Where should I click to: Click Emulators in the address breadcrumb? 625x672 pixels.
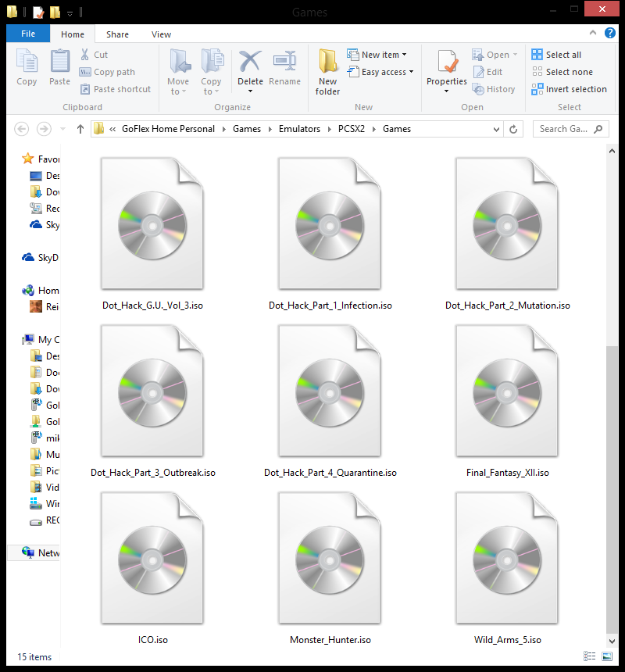(x=299, y=129)
